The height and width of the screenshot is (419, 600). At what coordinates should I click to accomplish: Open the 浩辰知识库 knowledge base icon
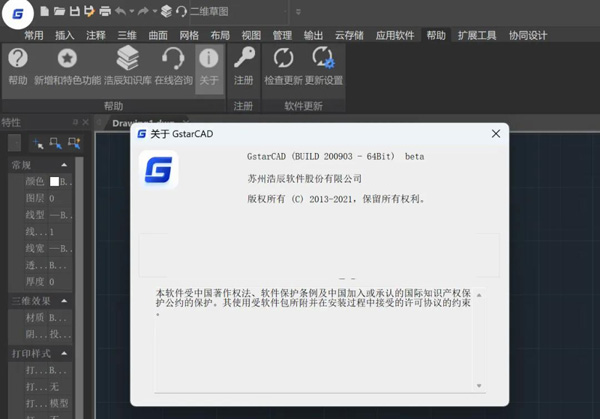pyautogui.click(x=128, y=66)
